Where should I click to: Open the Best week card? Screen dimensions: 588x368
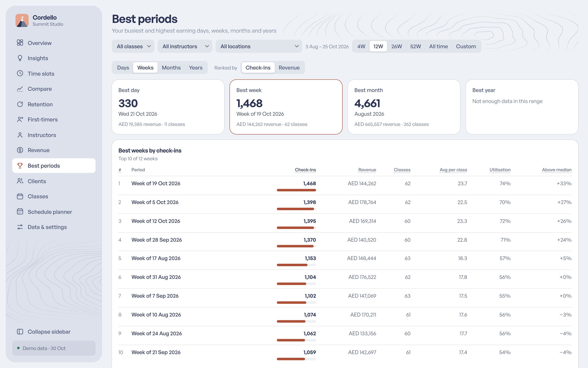[286, 107]
